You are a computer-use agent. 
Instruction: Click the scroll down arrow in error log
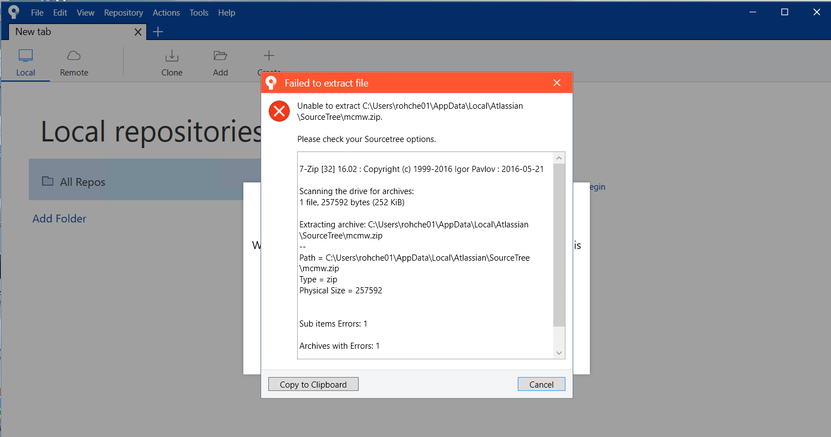pyautogui.click(x=559, y=353)
